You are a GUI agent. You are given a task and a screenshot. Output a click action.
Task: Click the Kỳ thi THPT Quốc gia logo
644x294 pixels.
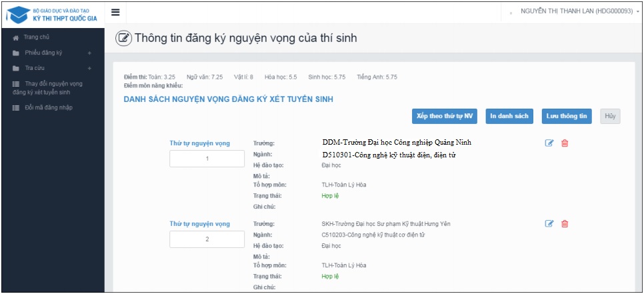pyautogui.click(x=53, y=15)
